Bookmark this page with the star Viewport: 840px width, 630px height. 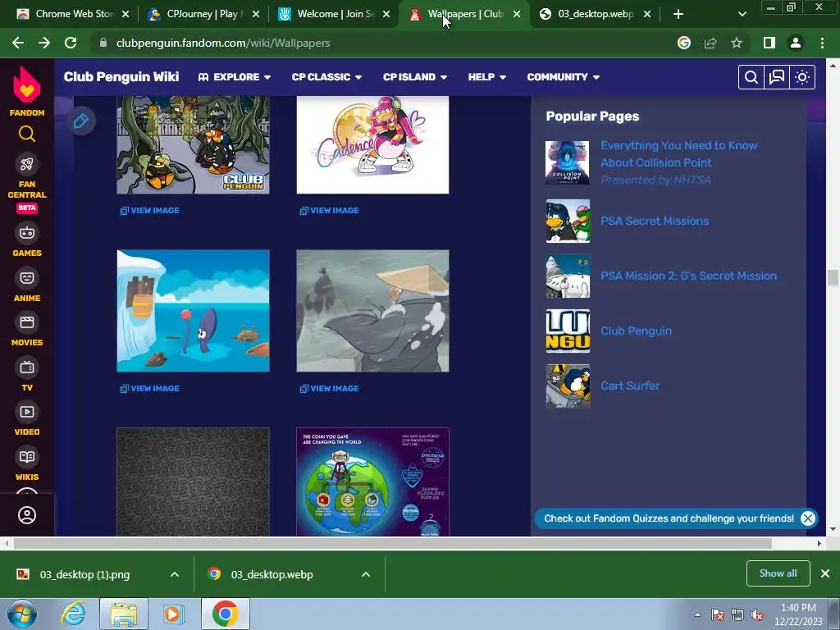click(x=737, y=43)
